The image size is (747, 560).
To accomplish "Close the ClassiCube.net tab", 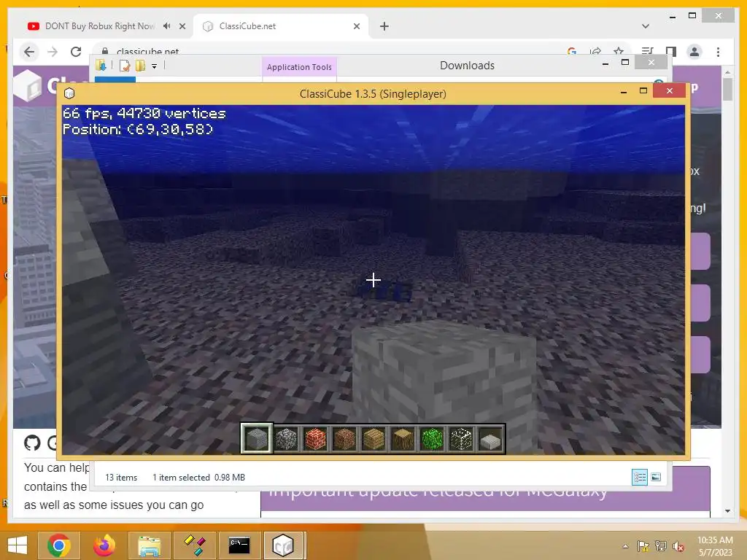I will (356, 26).
